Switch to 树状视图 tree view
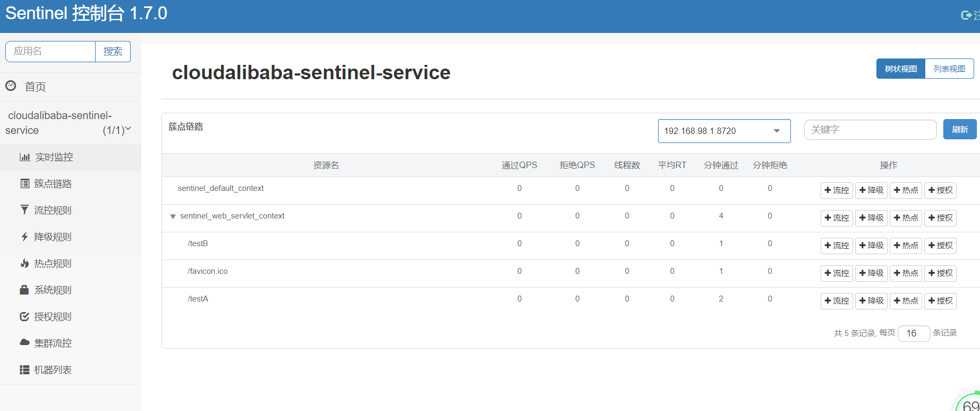 tap(901, 69)
